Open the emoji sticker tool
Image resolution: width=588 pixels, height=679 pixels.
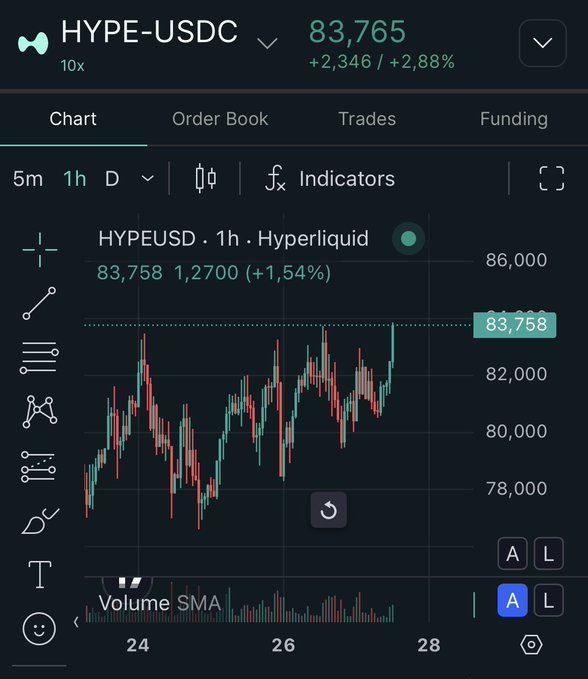[x=39, y=628]
